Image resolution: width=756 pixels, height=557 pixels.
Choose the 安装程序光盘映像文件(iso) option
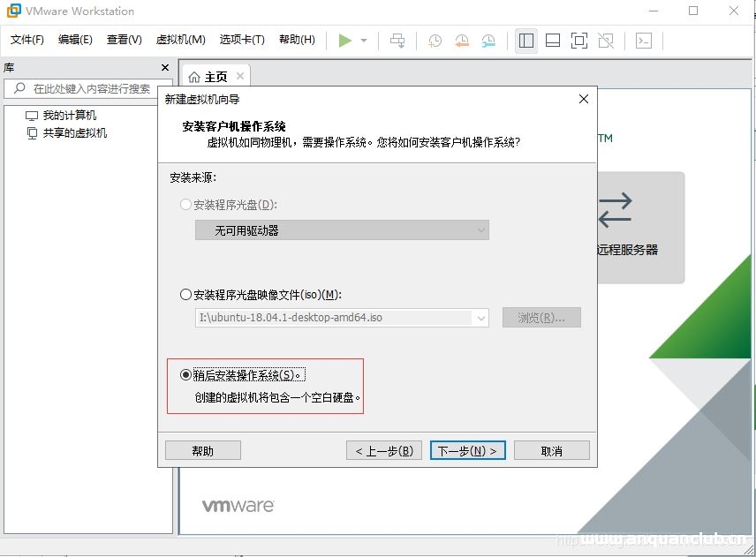pyautogui.click(x=186, y=296)
